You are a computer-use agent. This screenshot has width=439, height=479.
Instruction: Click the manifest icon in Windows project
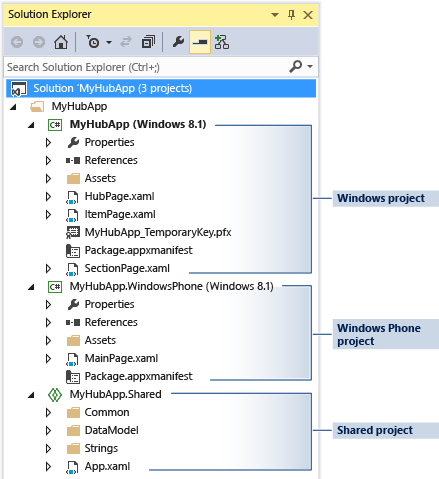coord(73,251)
